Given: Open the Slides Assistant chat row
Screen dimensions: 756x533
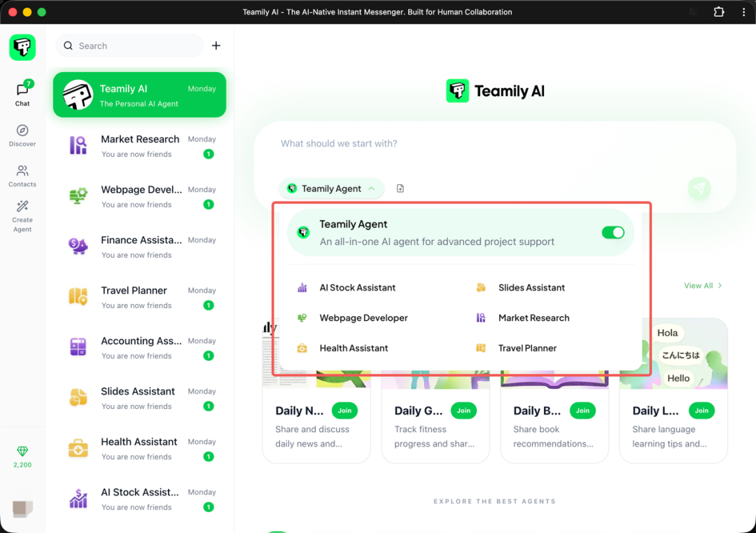Looking at the screenshot, I should (140, 397).
